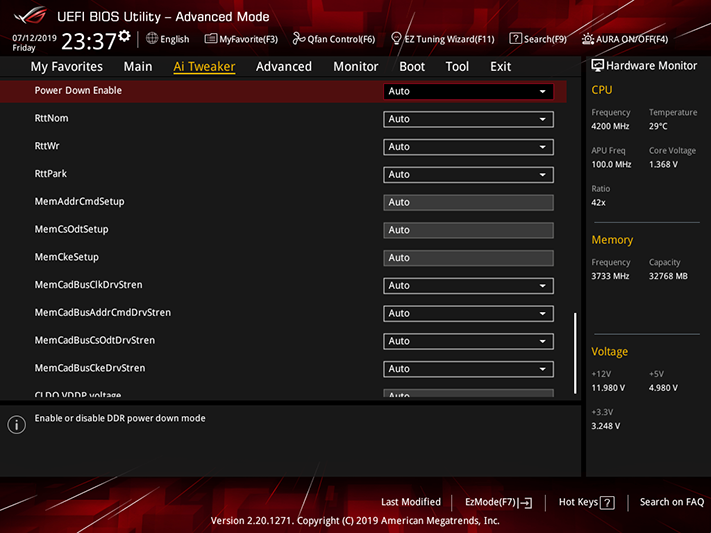Select the Ai Tweaker tab
Screen dimensions: 711x533
(204, 67)
